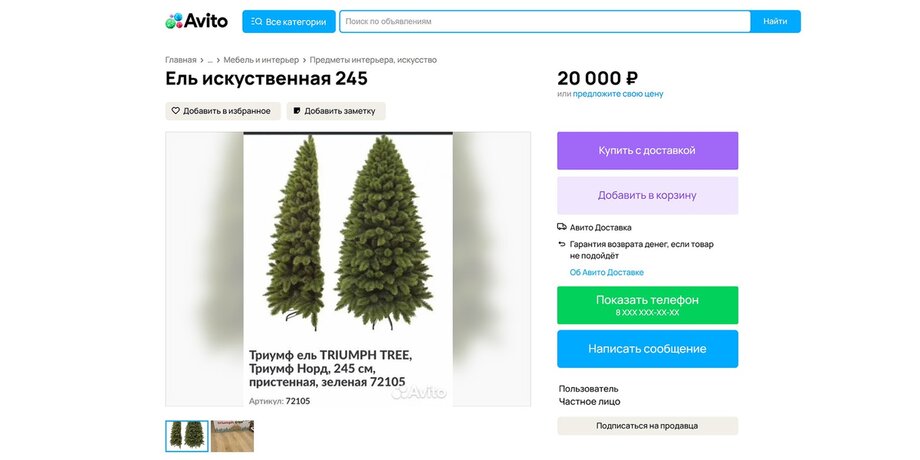This screenshot has height=460, width=920.
Task: Expand collapsed breadcrumb ellipsis
Action: pyautogui.click(x=210, y=60)
